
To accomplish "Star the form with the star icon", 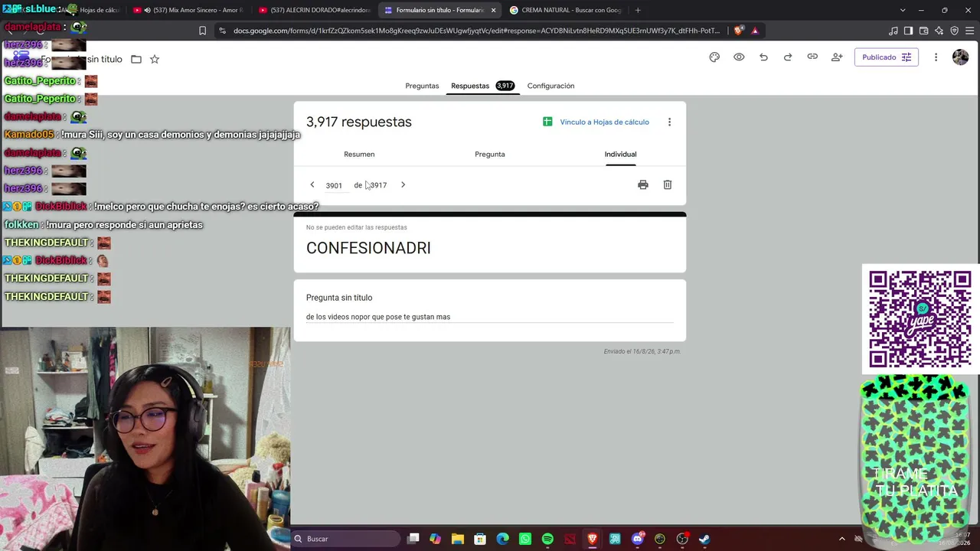I will pyautogui.click(x=155, y=59).
